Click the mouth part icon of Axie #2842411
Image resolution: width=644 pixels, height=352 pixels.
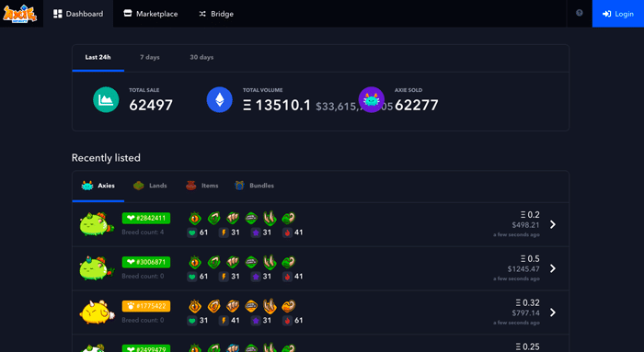(251, 218)
